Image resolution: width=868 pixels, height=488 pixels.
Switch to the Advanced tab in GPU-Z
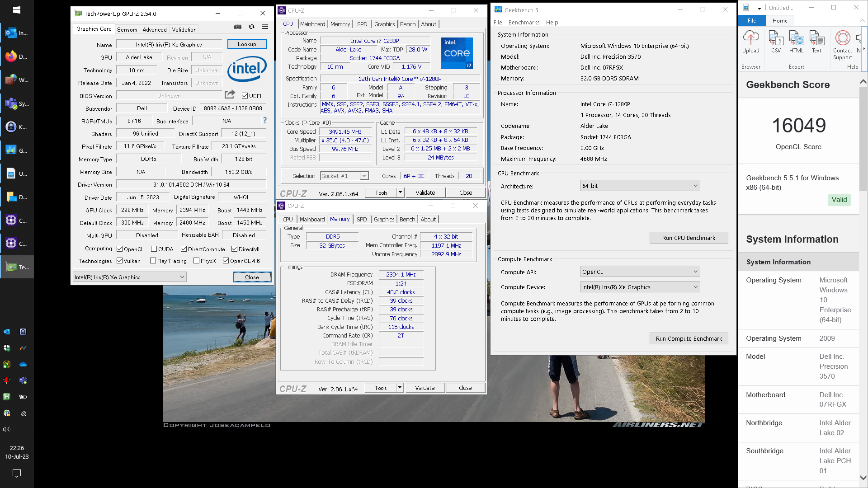click(155, 29)
